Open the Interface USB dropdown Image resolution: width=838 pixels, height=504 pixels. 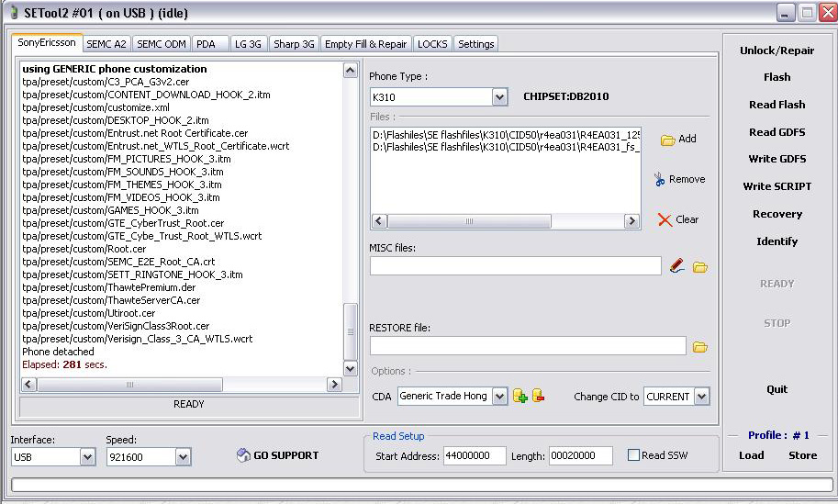(x=87, y=457)
